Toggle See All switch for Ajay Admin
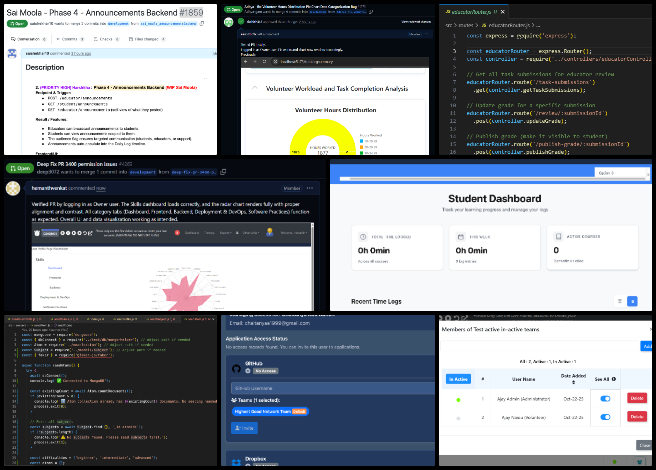Screen dimensions: 656x470 pyautogui.click(x=604, y=398)
